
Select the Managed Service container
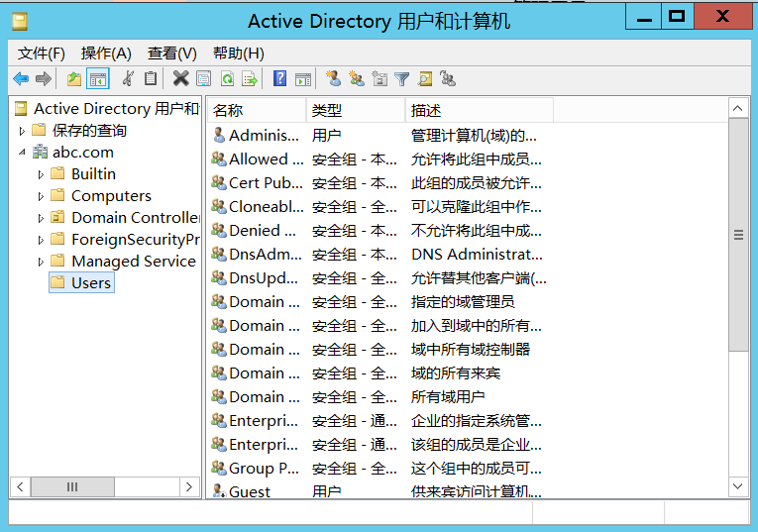click(x=123, y=261)
